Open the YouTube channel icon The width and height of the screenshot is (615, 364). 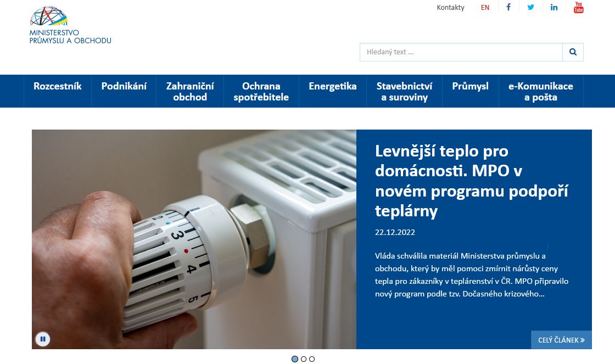(579, 7)
